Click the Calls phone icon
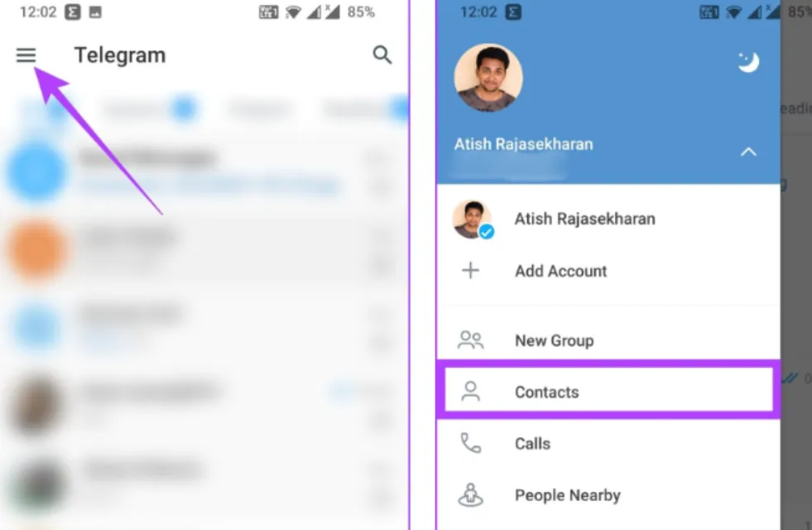Image resolution: width=812 pixels, height=530 pixels. tap(470, 444)
